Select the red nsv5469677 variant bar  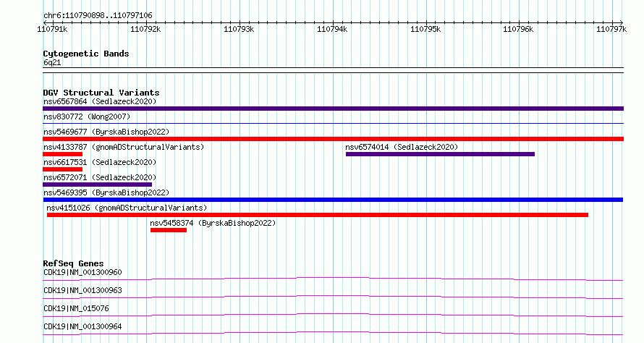(x=333, y=139)
